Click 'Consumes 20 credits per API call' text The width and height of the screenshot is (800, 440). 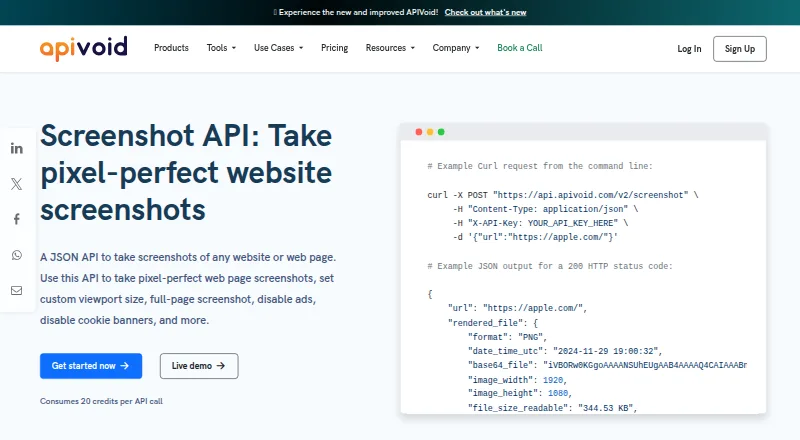(x=102, y=401)
